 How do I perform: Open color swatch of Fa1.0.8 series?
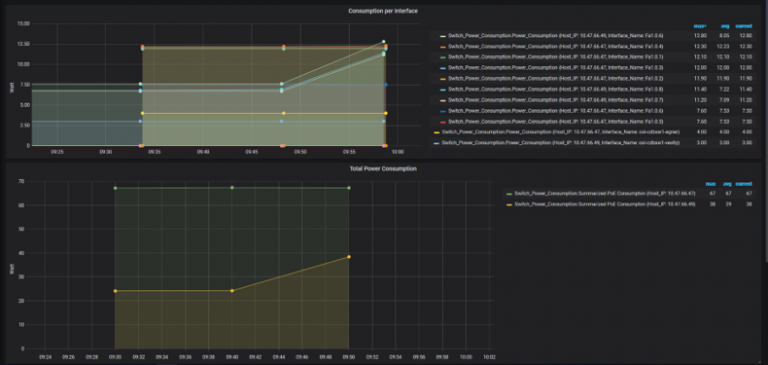click(x=443, y=89)
